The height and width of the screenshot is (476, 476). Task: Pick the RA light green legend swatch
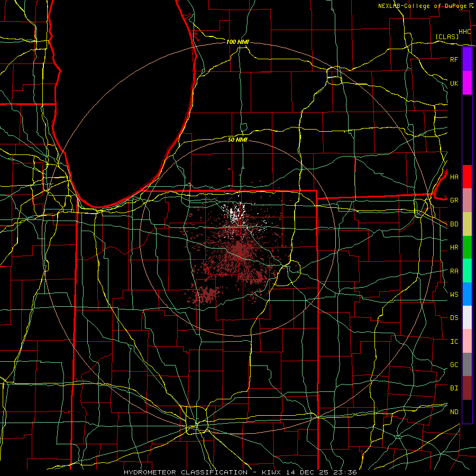point(467,271)
